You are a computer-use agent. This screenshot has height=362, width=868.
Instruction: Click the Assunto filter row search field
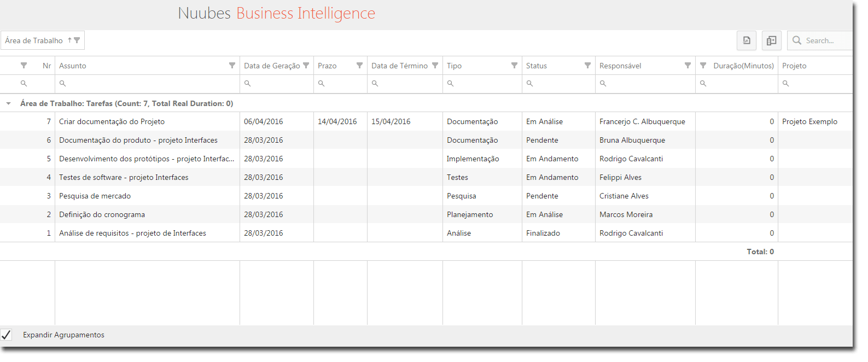[x=148, y=84]
